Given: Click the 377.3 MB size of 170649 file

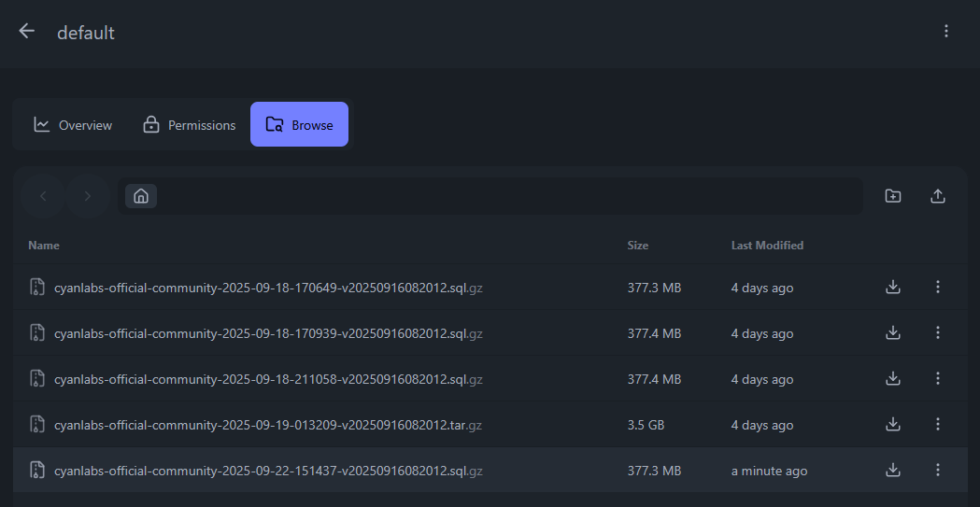Looking at the screenshot, I should (x=654, y=288).
